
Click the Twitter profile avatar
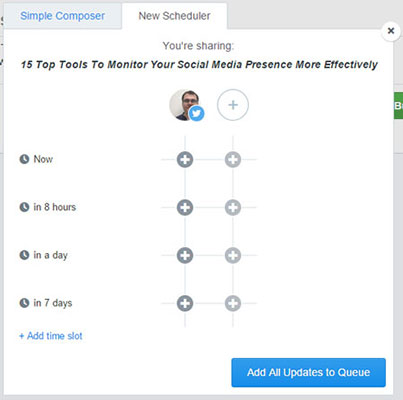point(185,105)
